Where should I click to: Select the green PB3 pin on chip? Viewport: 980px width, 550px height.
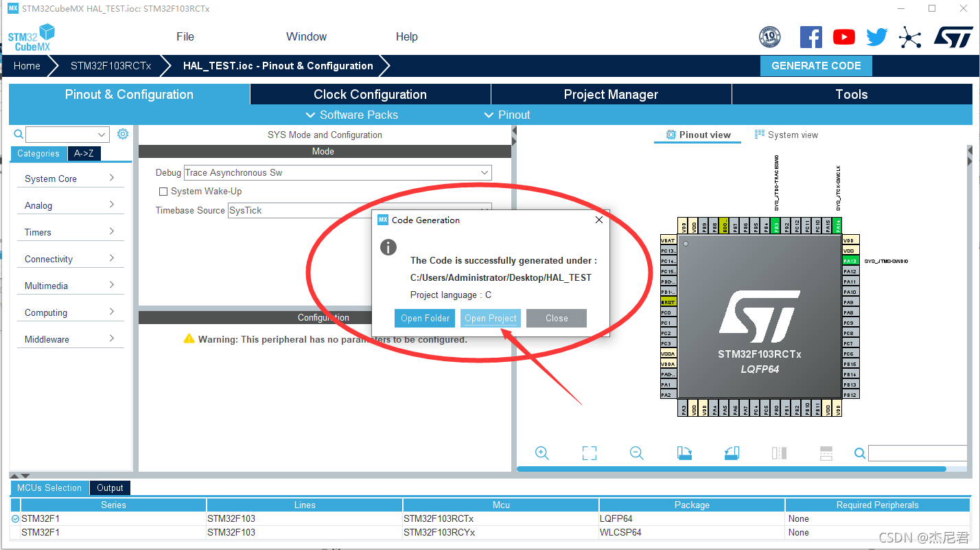click(x=775, y=226)
